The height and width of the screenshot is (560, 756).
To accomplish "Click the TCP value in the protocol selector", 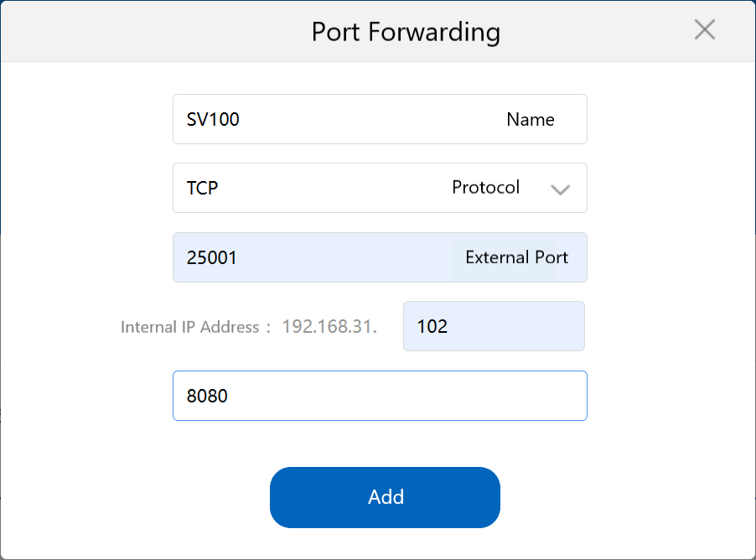I will click(203, 188).
